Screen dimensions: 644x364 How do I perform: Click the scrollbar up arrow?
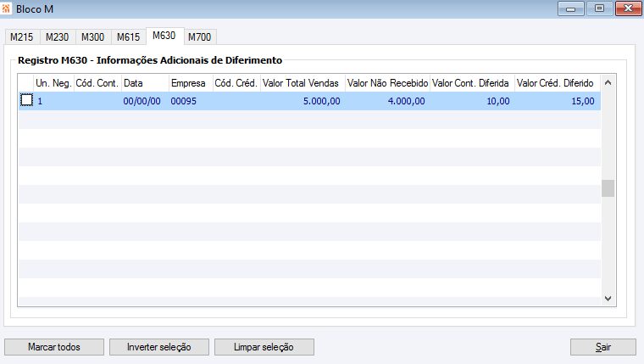pos(608,82)
